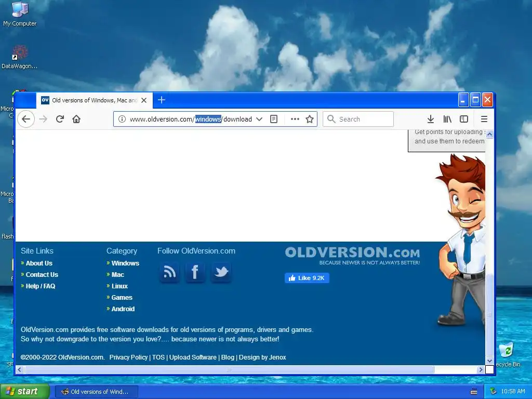Go to Android category link
The image size is (532, 399).
click(x=123, y=309)
